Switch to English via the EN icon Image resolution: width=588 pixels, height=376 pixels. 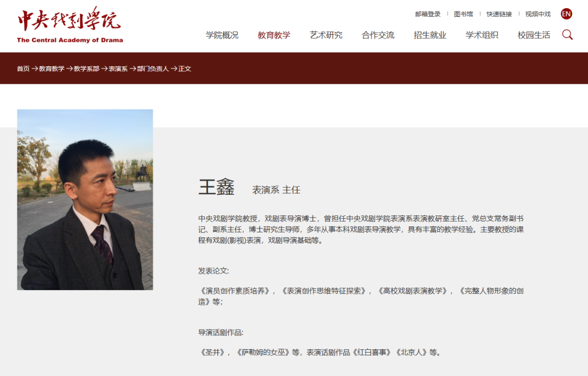tap(565, 13)
